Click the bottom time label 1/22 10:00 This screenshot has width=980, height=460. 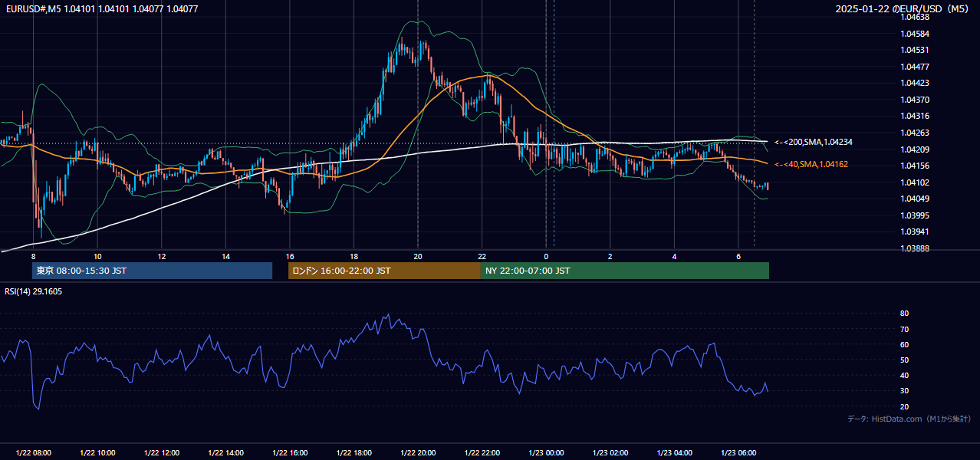click(x=97, y=453)
